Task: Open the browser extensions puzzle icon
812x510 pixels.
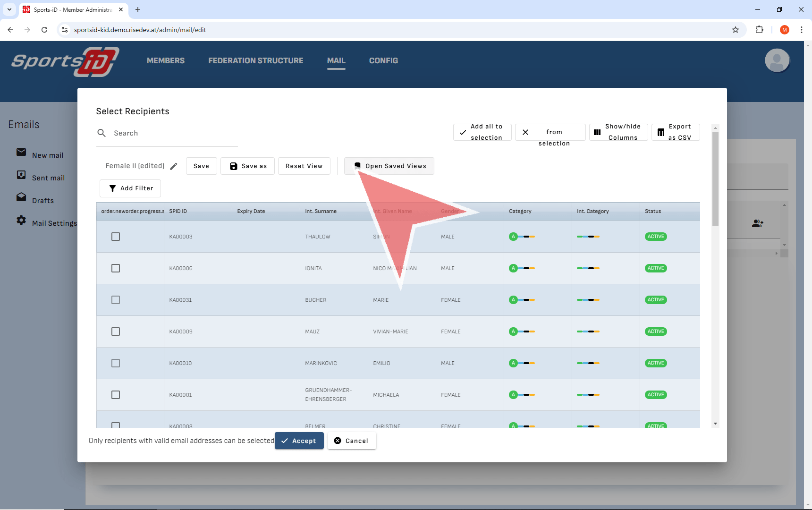Action: pyautogui.click(x=759, y=30)
